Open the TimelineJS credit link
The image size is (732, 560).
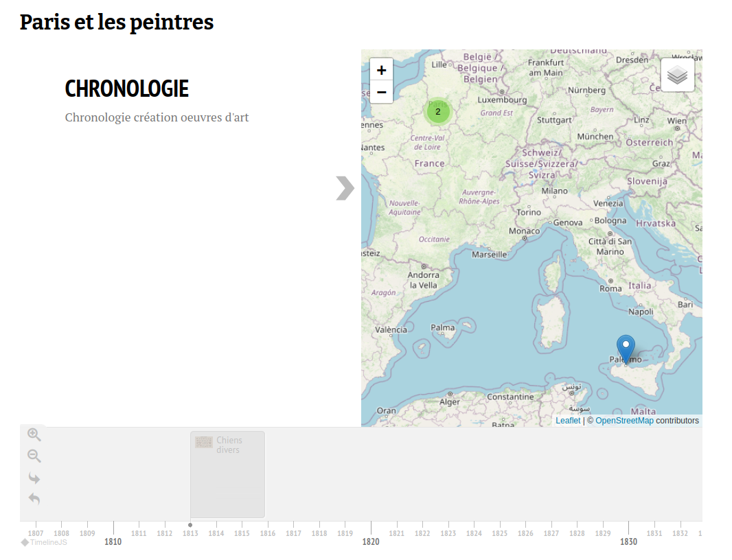coord(45,542)
